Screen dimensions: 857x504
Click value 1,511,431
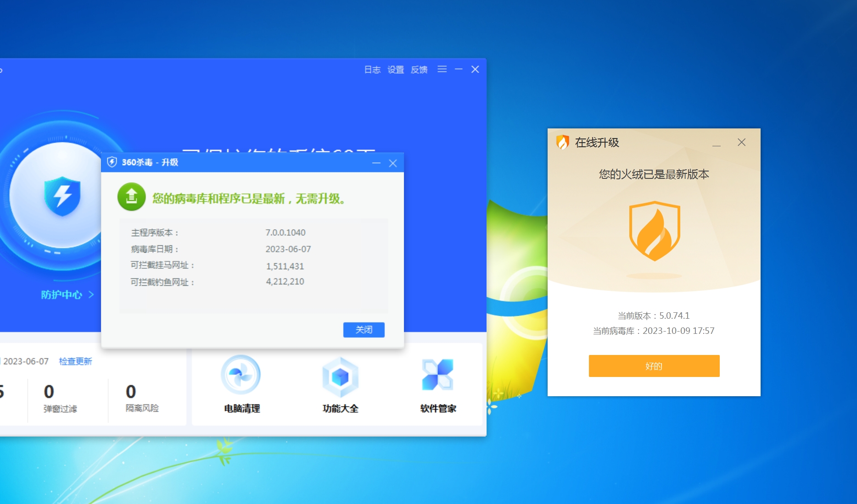tap(285, 266)
